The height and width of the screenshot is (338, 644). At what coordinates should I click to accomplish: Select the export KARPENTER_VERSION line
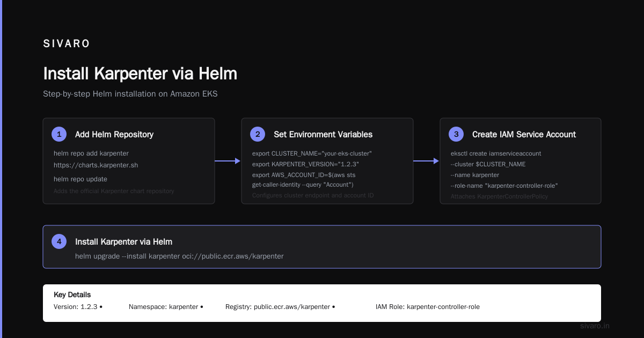[x=305, y=164]
